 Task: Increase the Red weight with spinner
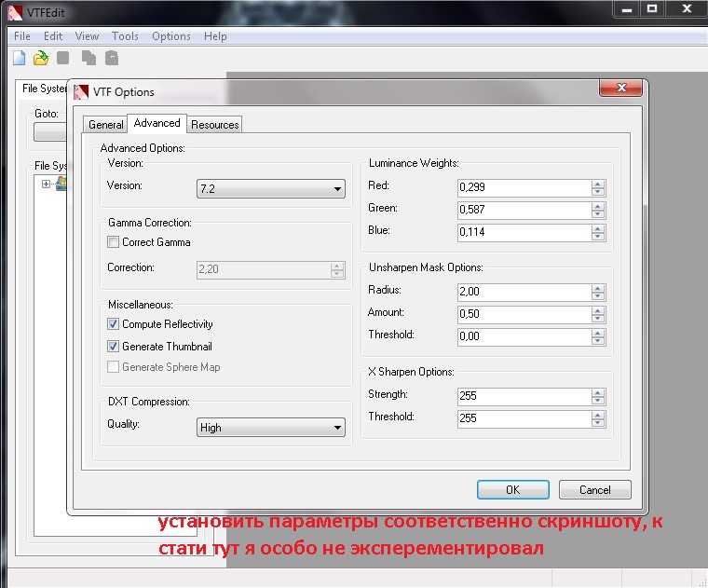pyautogui.click(x=598, y=184)
